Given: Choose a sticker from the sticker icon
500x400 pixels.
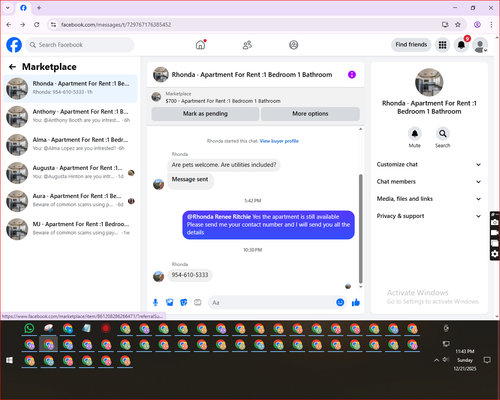Looking at the screenshot, I should pyautogui.click(x=184, y=302).
